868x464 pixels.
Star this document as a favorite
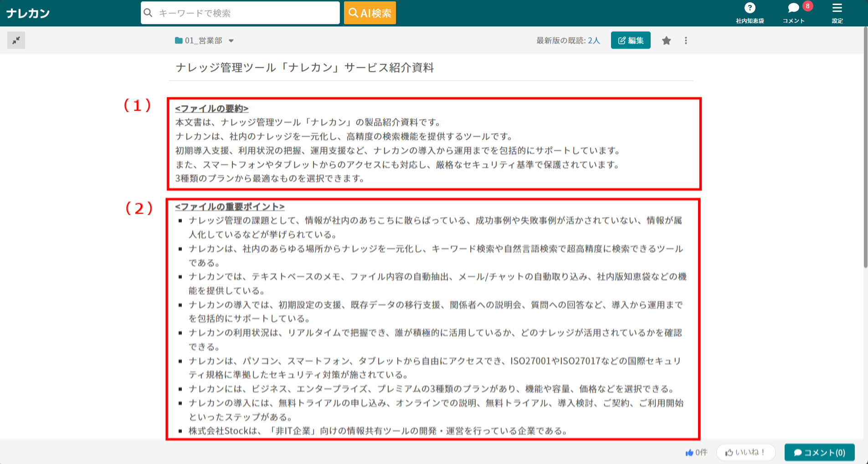click(666, 41)
